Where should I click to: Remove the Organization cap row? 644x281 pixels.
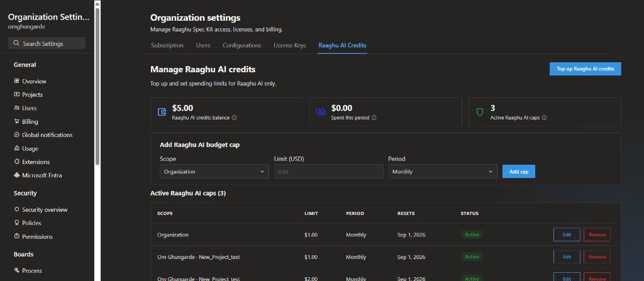tap(597, 234)
